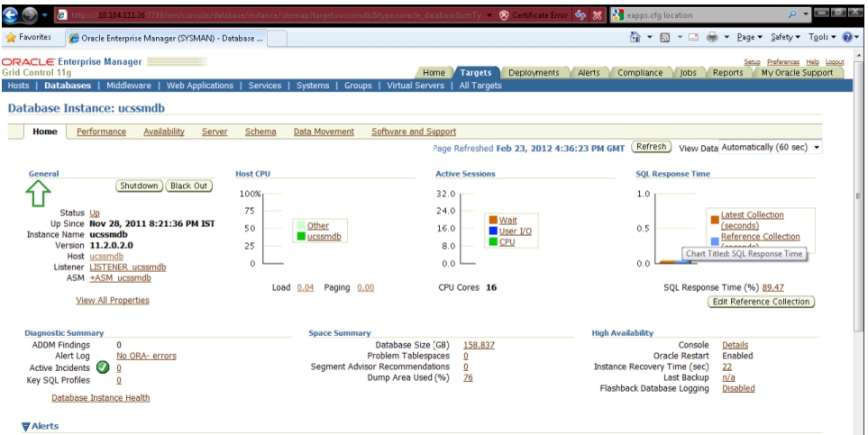The image size is (868, 435).
Task: Click the browser Forward arrow button
Action: (28, 15)
